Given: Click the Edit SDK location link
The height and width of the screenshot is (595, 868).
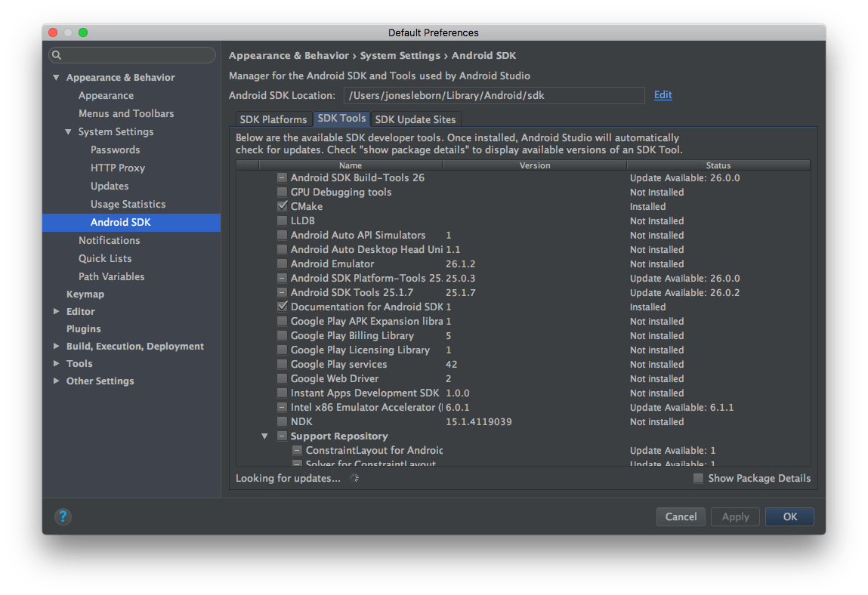Looking at the screenshot, I should (x=663, y=94).
